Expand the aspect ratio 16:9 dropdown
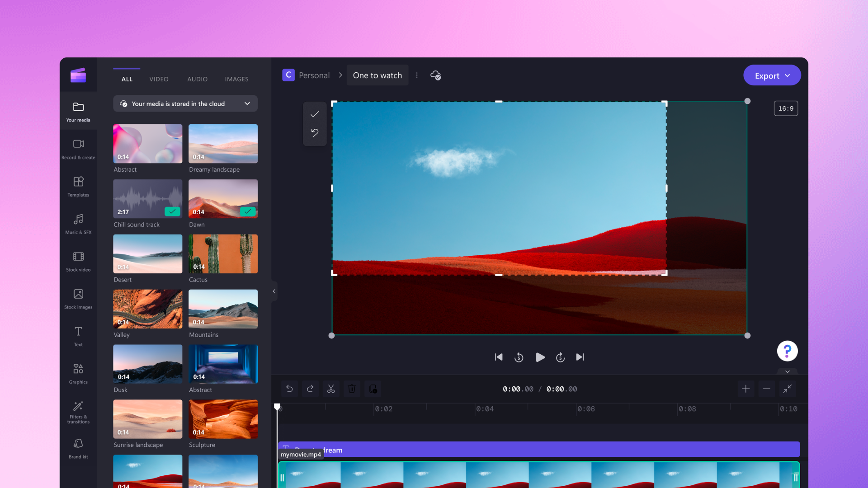 786,108
